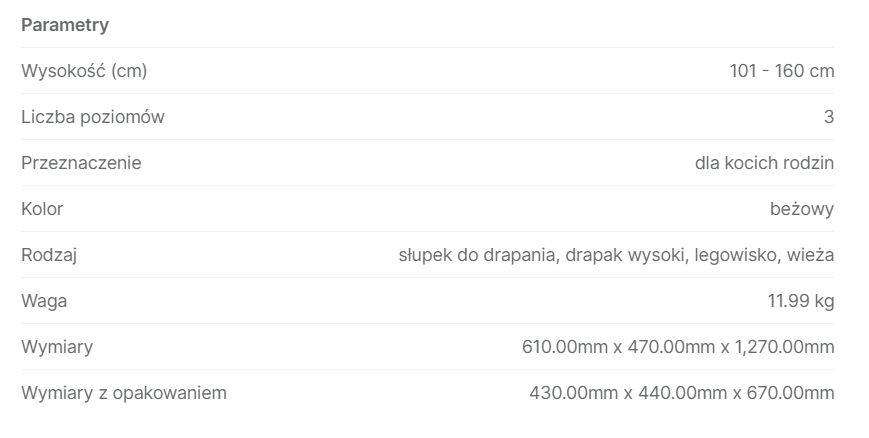The height and width of the screenshot is (438, 869).
Task: Click the 610.00mm x 470.00mm x 1,270.00mm dimensions
Action: (x=677, y=347)
